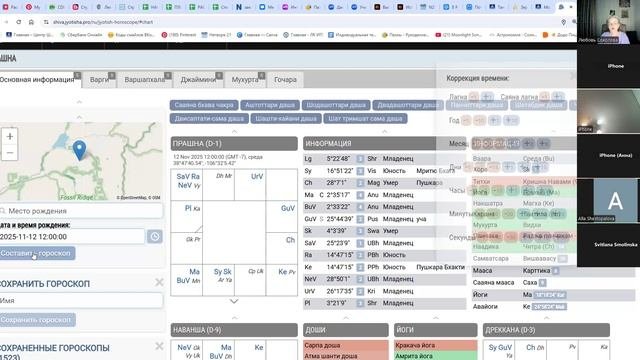Collapse chevron above ДОШИ panel
The image size is (640, 360).
tap(346, 318)
